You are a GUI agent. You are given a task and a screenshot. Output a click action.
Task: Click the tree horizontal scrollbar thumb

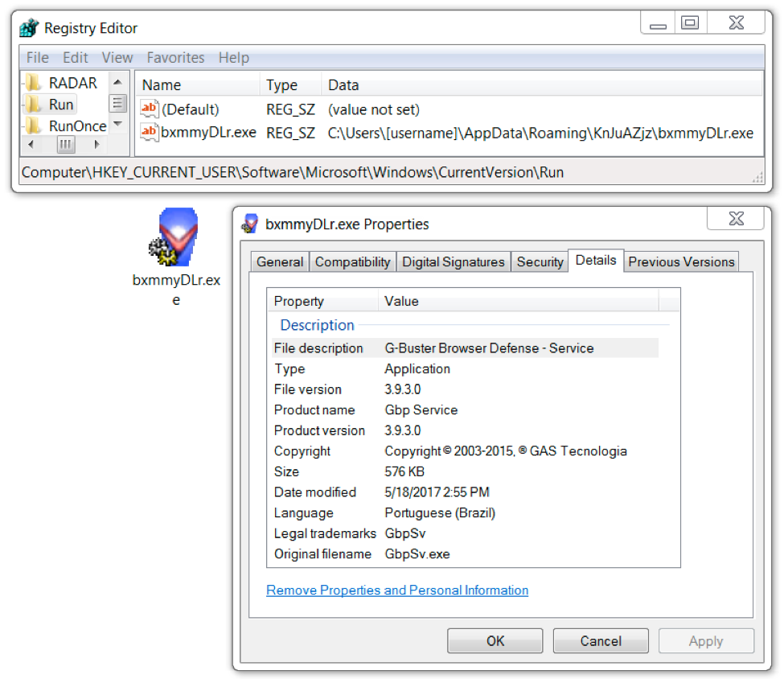tap(65, 145)
